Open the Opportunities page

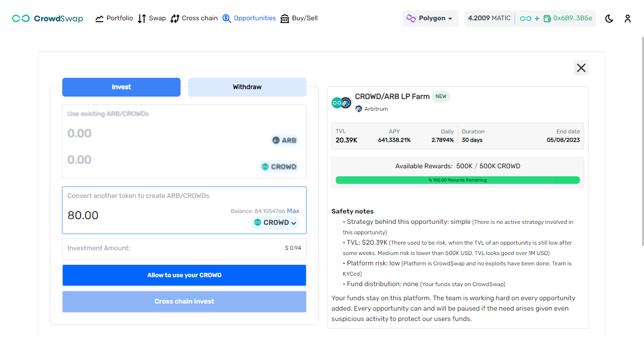pyautogui.click(x=249, y=18)
